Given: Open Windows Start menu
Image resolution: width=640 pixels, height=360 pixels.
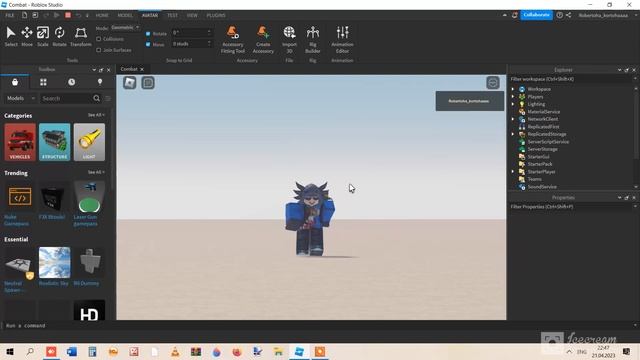Looking at the screenshot, I should (10, 351).
